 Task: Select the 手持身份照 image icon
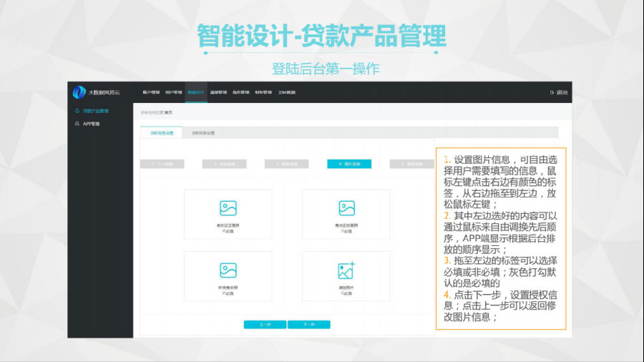point(228,270)
